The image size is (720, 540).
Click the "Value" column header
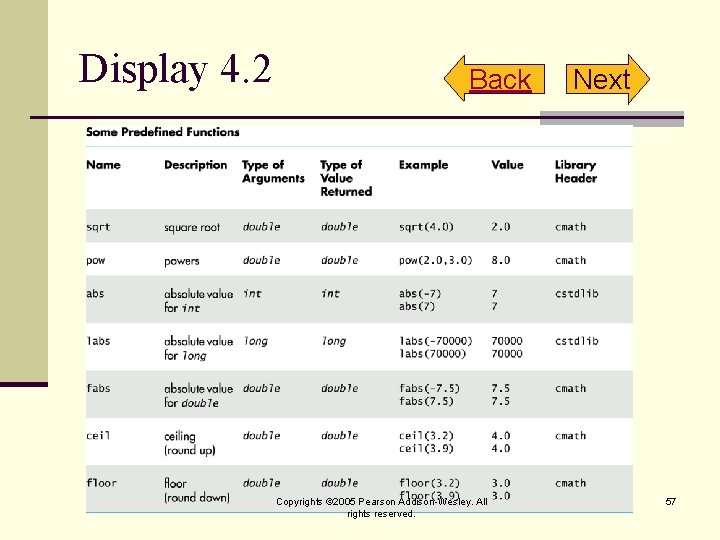tap(507, 165)
